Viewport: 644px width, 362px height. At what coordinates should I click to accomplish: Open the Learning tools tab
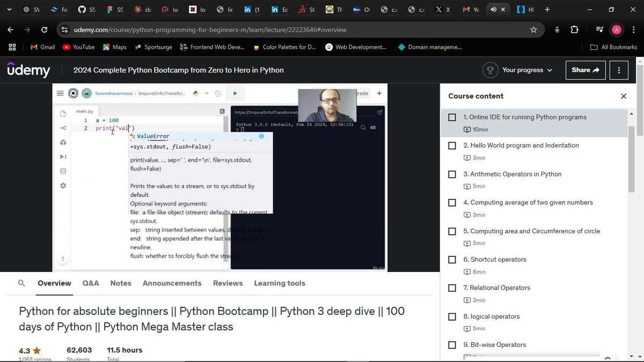[280, 283]
